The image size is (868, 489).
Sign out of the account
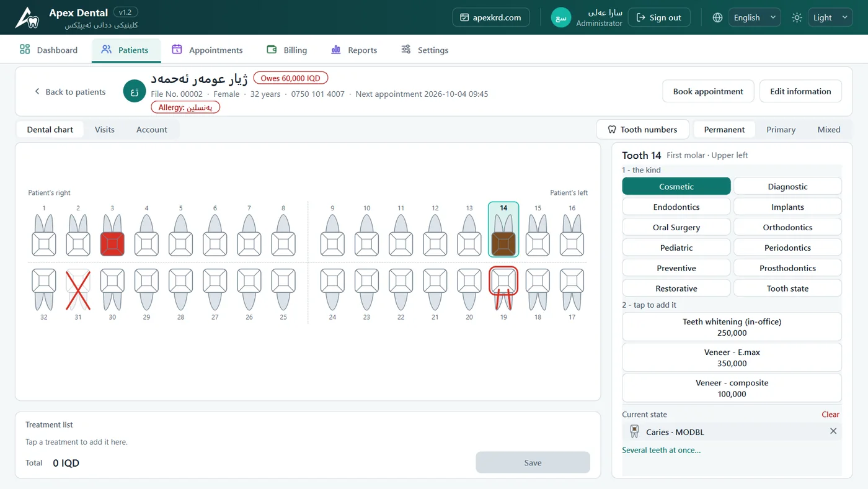click(659, 17)
